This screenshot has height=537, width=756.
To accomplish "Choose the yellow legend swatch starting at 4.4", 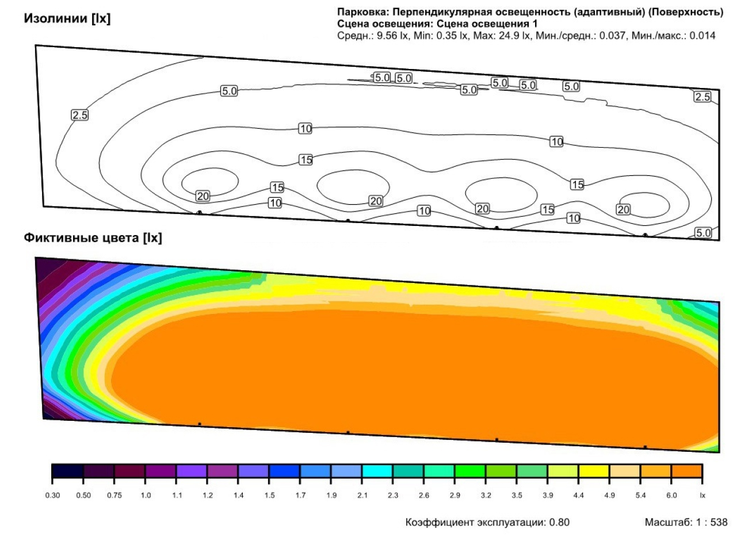I will [x=594, y=471].
